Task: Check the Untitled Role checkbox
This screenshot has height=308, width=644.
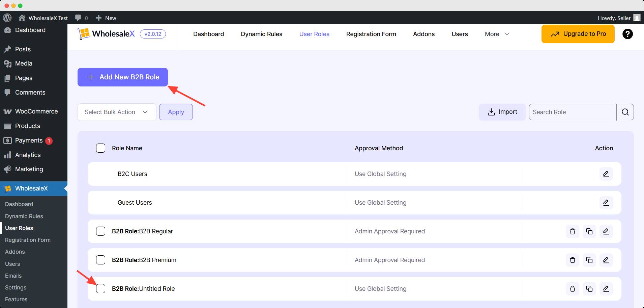Action: tap(100, 289)
